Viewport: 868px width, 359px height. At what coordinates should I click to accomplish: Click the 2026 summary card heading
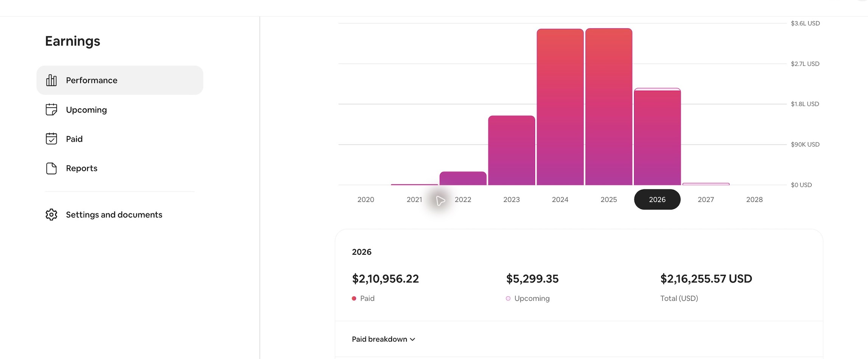[362, 252]
